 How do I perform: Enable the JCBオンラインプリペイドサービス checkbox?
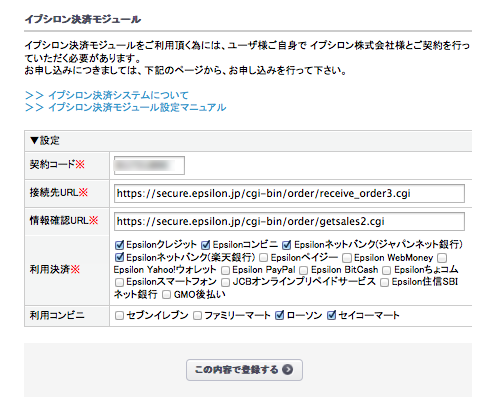225,282
